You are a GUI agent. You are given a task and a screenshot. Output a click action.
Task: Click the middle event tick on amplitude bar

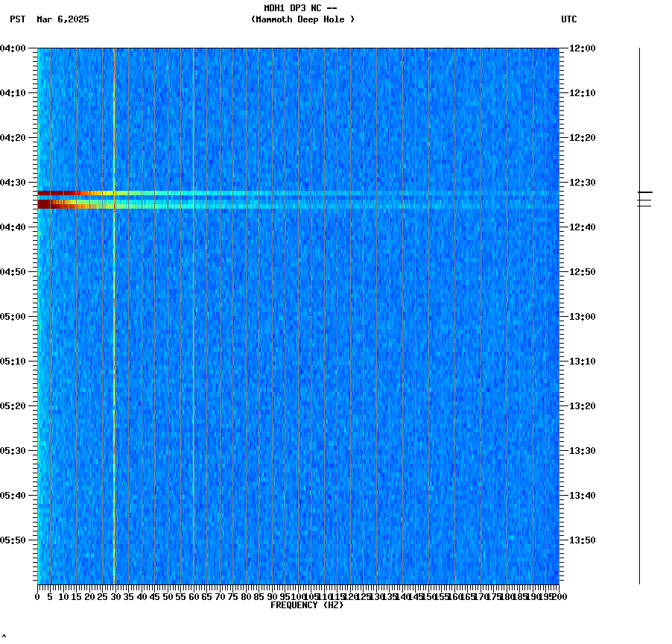[644, 198]
